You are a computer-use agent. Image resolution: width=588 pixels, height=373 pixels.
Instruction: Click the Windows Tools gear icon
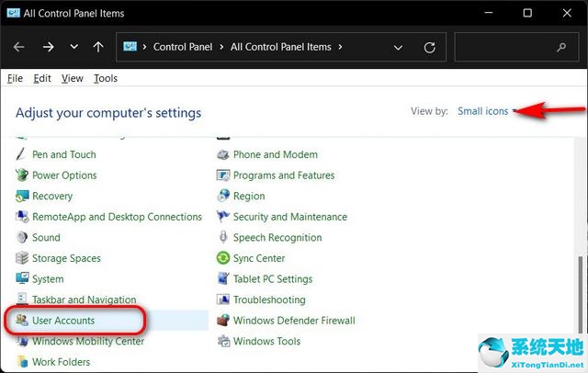click(224, 341)
